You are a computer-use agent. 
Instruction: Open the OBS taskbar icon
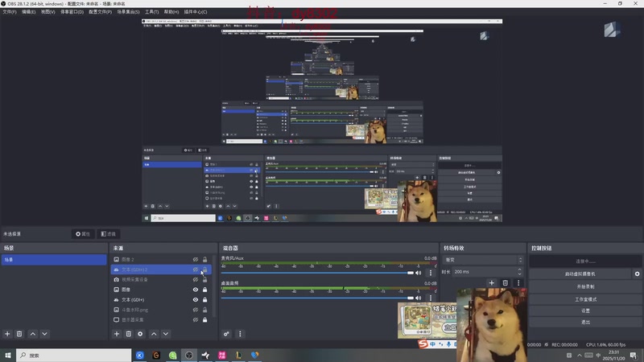click(189, 355)
